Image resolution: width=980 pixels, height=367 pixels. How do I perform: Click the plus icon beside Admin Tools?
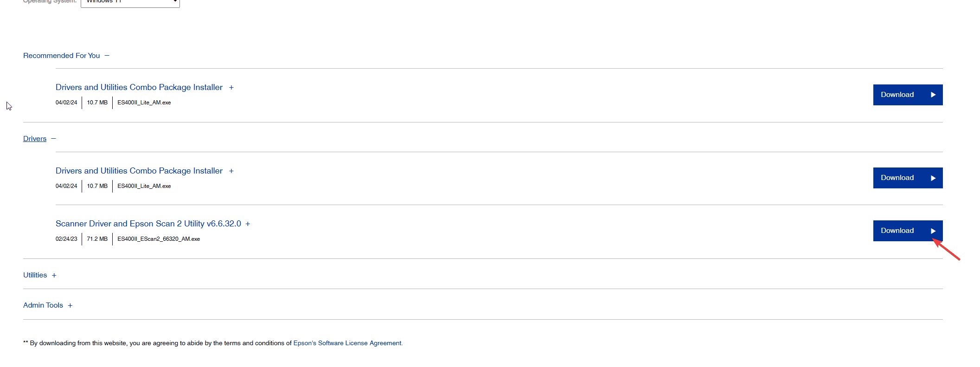click(x=70, y=306)
